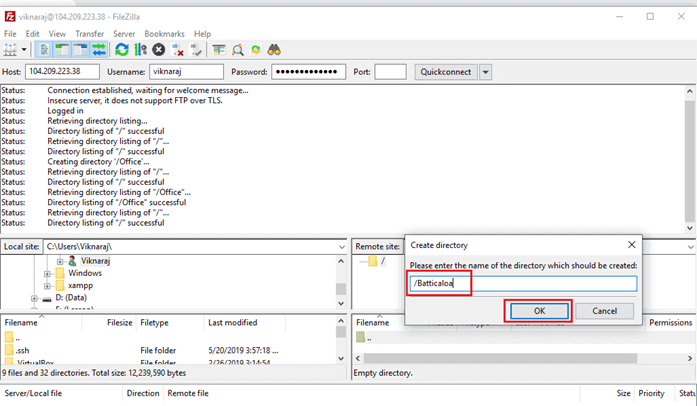Click the directory name text field
The height and width of the screenshot is (406, 697).
(523, 283)
